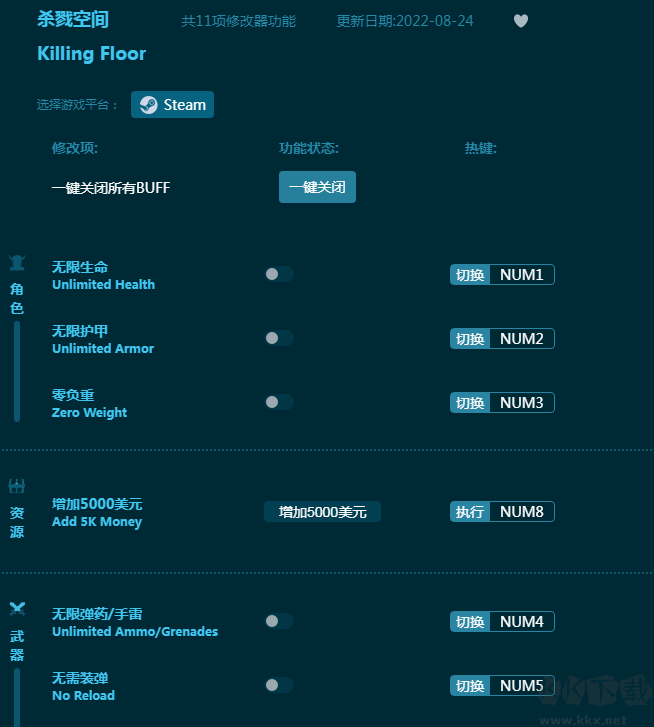Click the 执行 label beside NUM8
The width and height of the screenshot is (654, 727).
click(x=470, y=512)
